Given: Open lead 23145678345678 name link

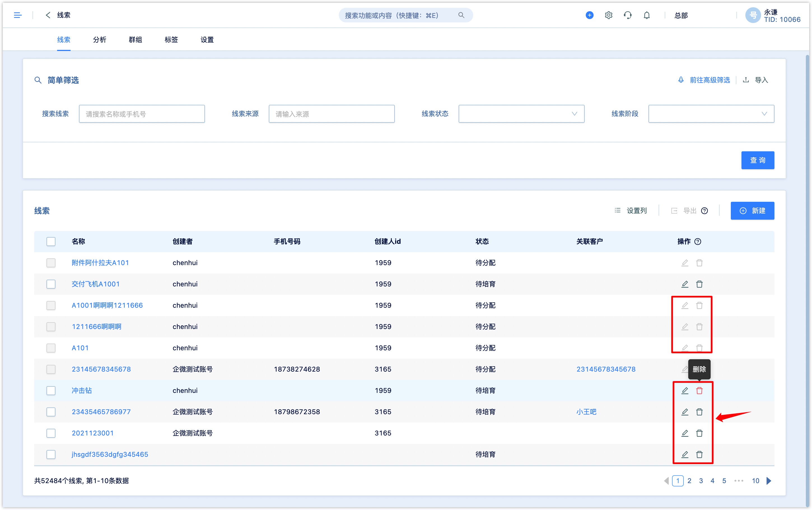Looking at the screenshot, I should tap(101, 369).
